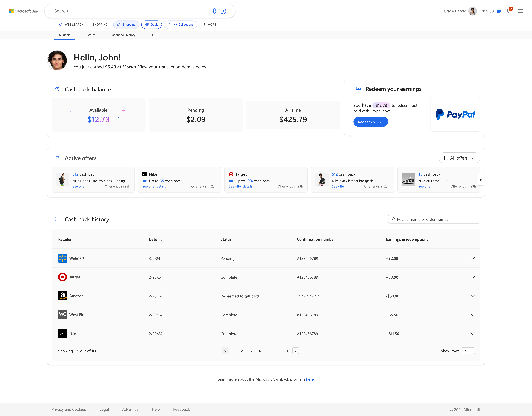Select WEB SEARCH in navigation
The image size is (532, 416).
coord(71,25)
